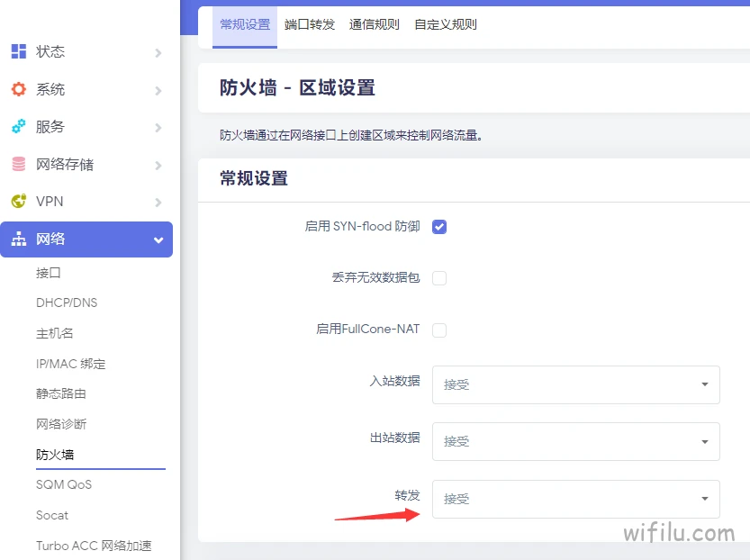This screenshot has height=560, width=750.
Task: Open the 出站数据 dropdown
Action: point(576,441)
